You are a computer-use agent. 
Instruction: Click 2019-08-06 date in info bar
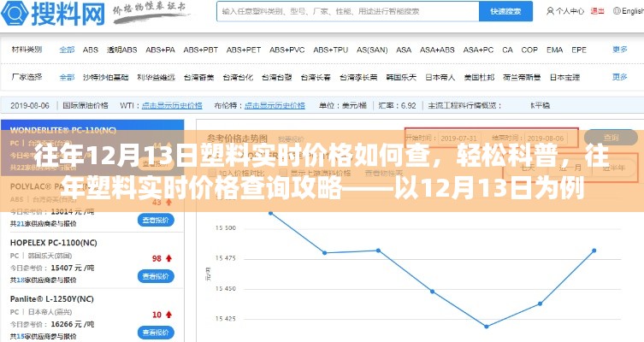(30, 105)
